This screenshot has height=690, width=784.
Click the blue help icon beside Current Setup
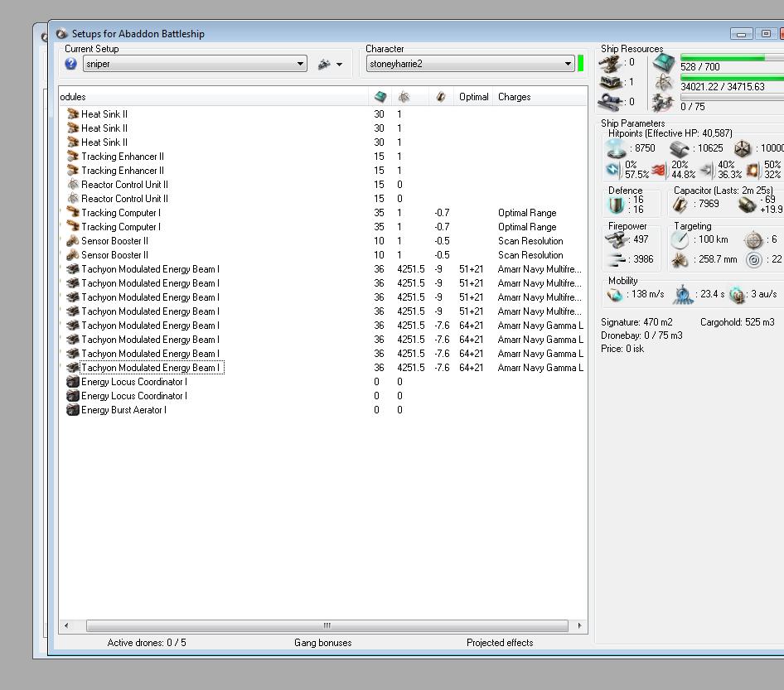pos(71,64)
